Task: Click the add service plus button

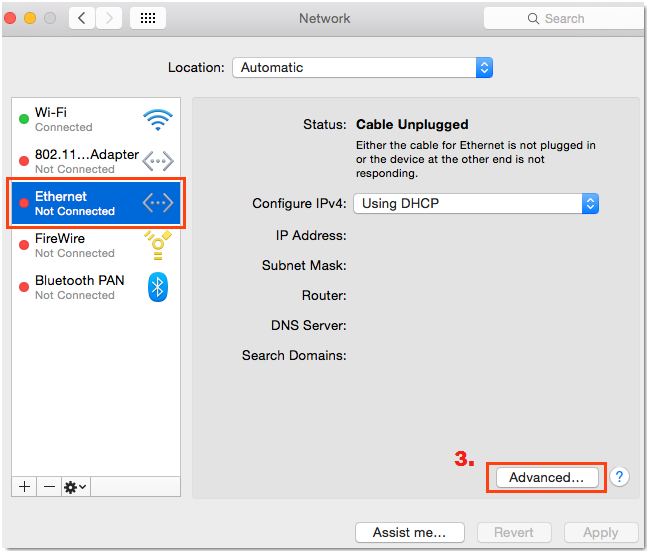Action: (25, 486)
